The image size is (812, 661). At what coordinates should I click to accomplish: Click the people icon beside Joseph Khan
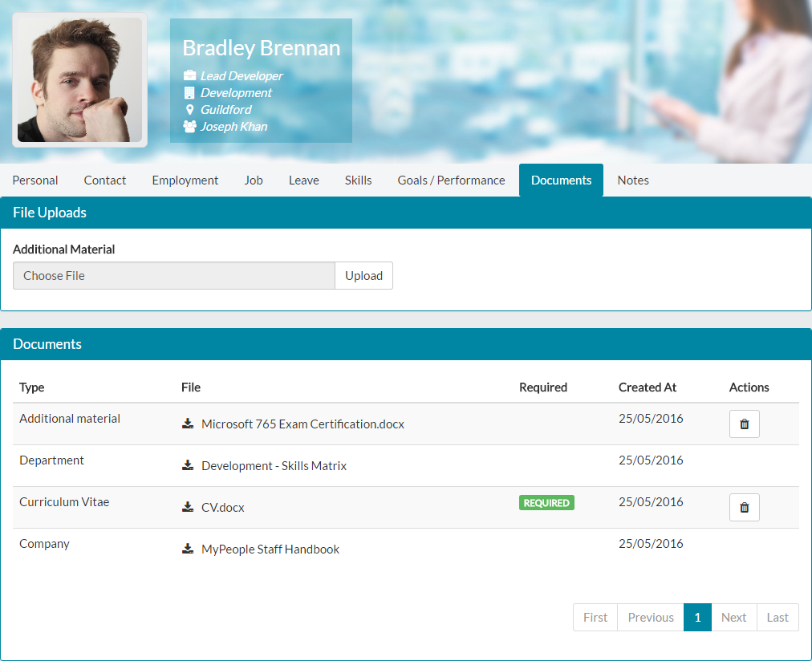pos(189,126)
